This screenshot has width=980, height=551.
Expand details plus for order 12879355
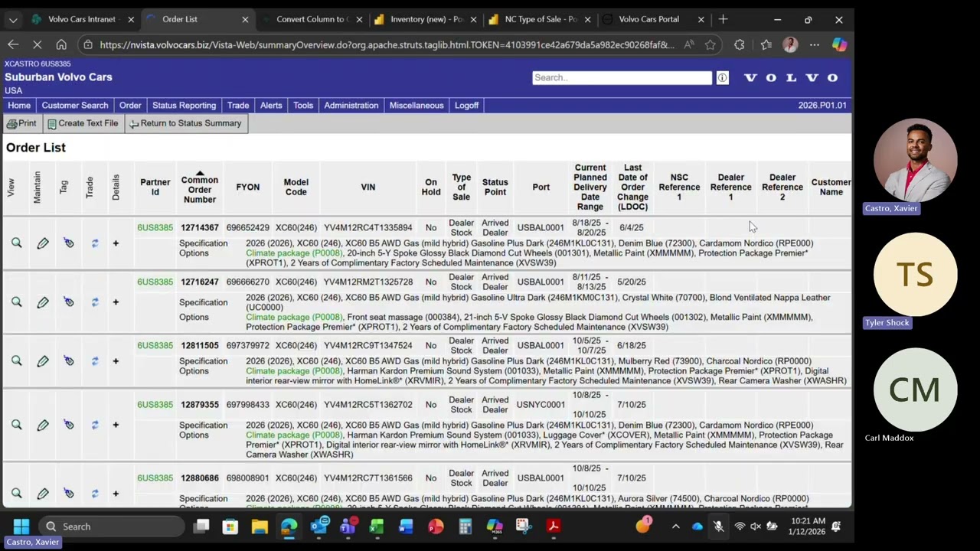(116, 425)
